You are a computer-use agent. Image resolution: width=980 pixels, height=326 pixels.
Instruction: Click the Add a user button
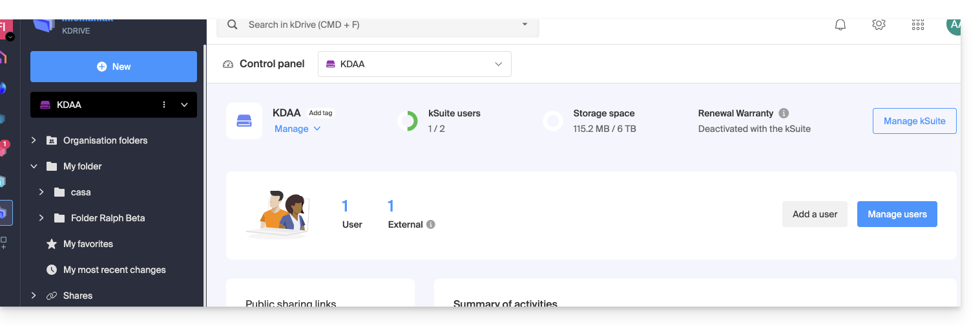815,214
